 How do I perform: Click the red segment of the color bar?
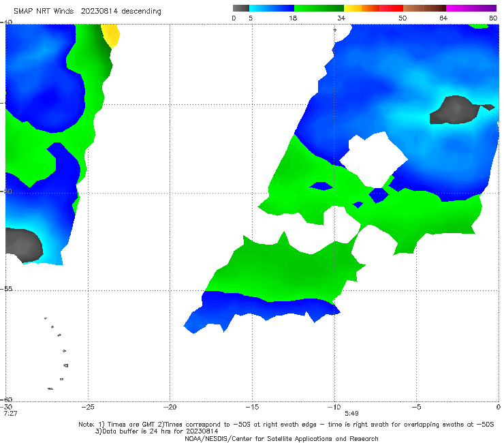coord(391,8)
